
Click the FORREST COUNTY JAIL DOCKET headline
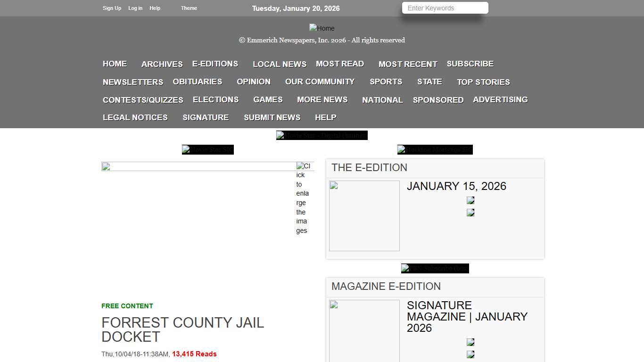click(183, 329)
